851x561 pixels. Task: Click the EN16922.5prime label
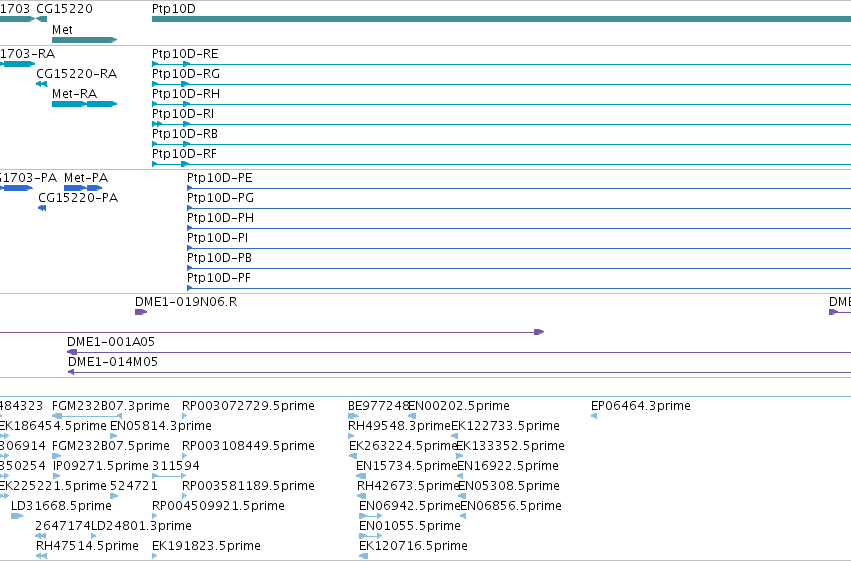tap(508, 466)
